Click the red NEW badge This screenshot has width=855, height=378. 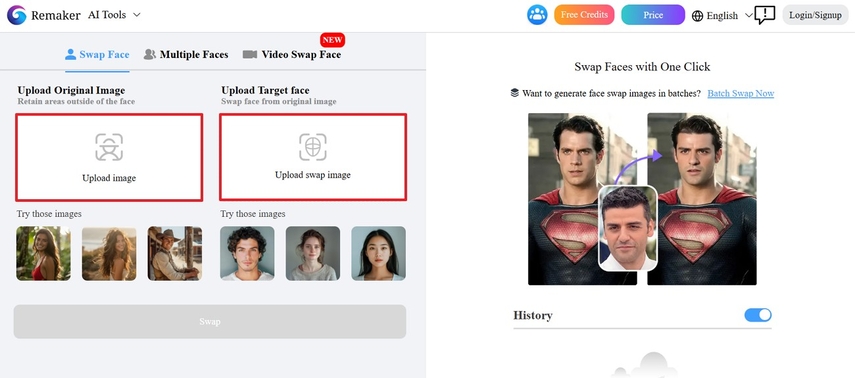tap(332, 40)
